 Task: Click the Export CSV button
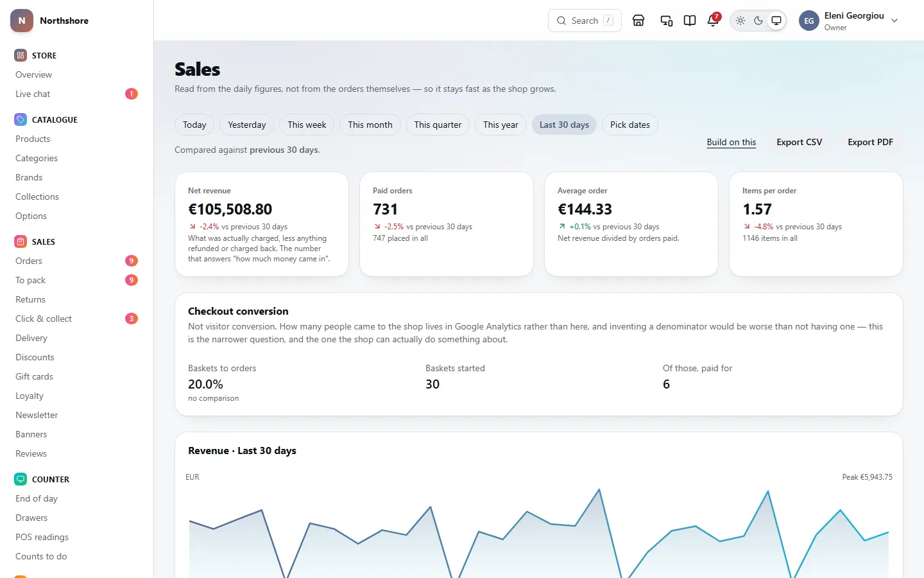800,142
